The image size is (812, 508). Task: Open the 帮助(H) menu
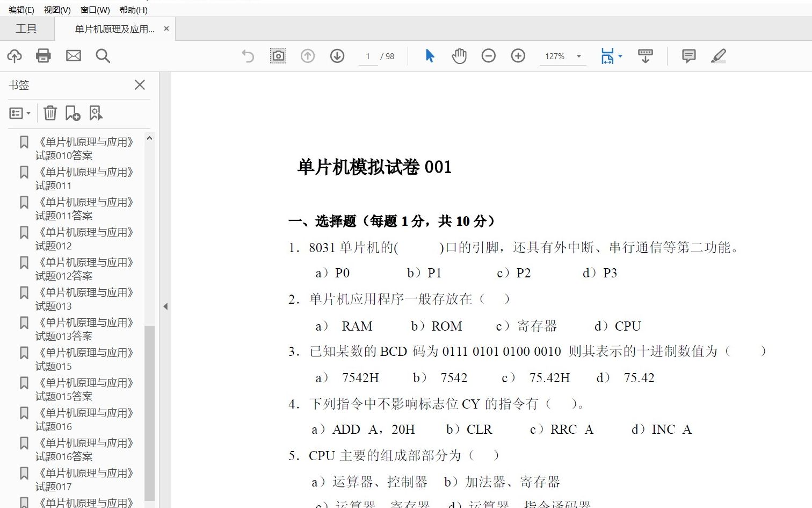134,10
